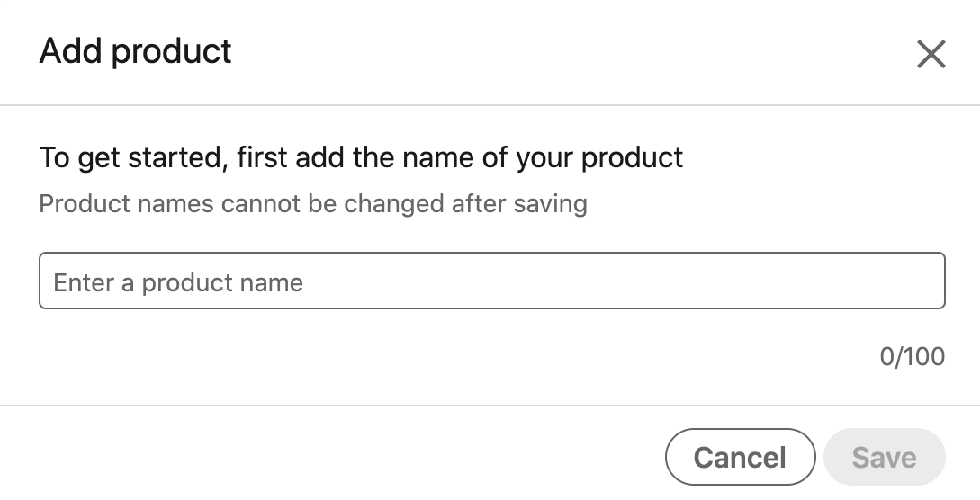Save the new product name
Viewport: 980px width, 500px height.
[x=884, y=457]
